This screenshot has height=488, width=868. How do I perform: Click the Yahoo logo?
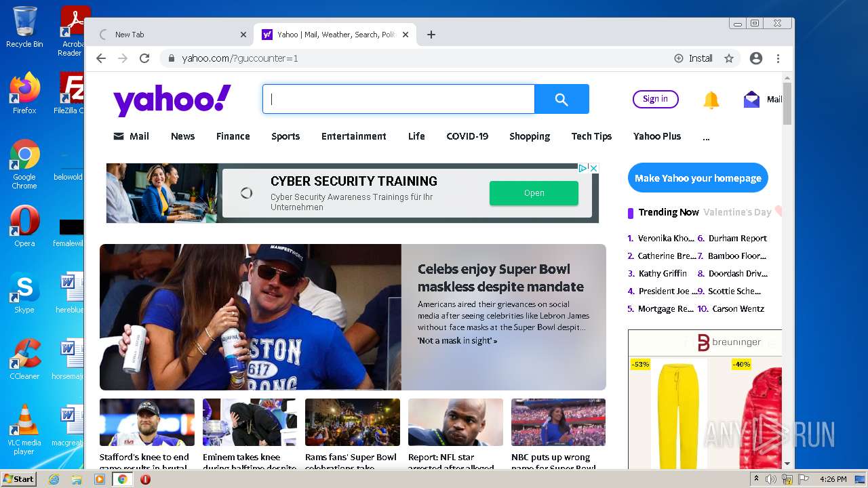172,100
